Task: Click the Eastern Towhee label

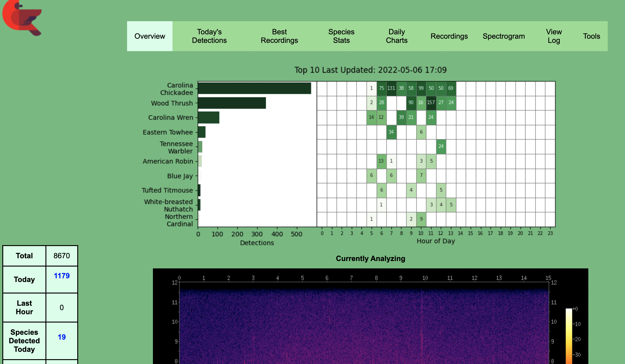Action: pos(168,132)
